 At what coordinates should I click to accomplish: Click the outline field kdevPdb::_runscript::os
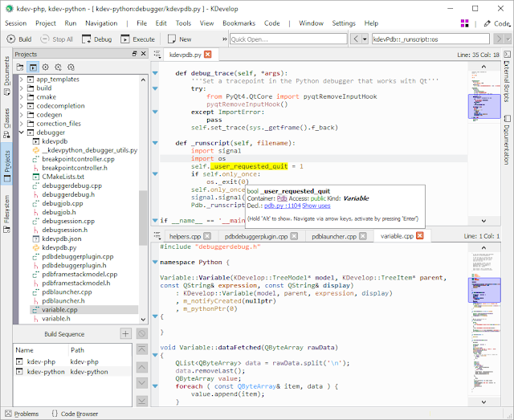(430, 39)
